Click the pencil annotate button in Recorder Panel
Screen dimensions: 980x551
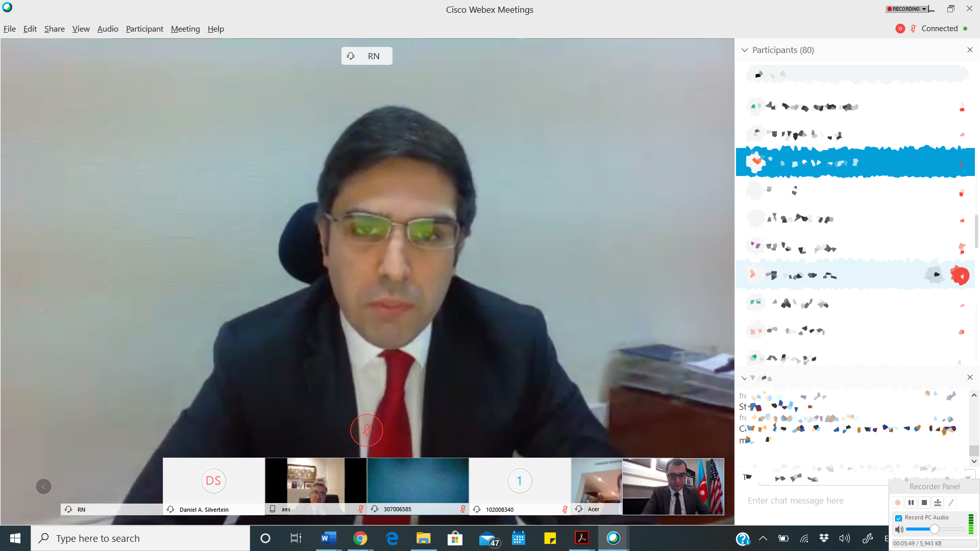(x=951, y=503)
